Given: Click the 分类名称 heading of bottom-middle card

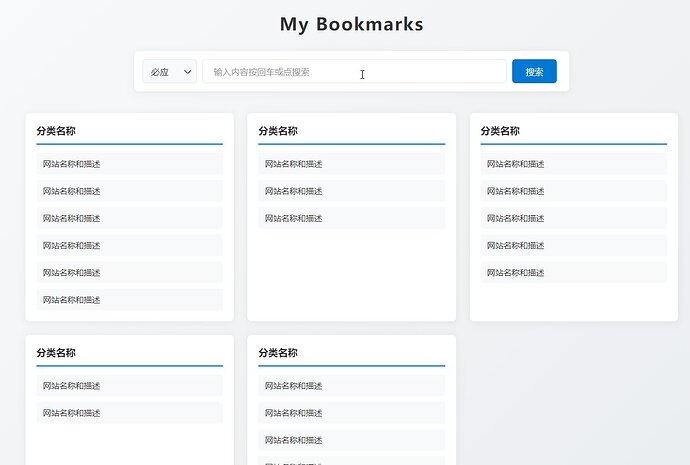Looking at the screenshot, I should tap(278, 352).
